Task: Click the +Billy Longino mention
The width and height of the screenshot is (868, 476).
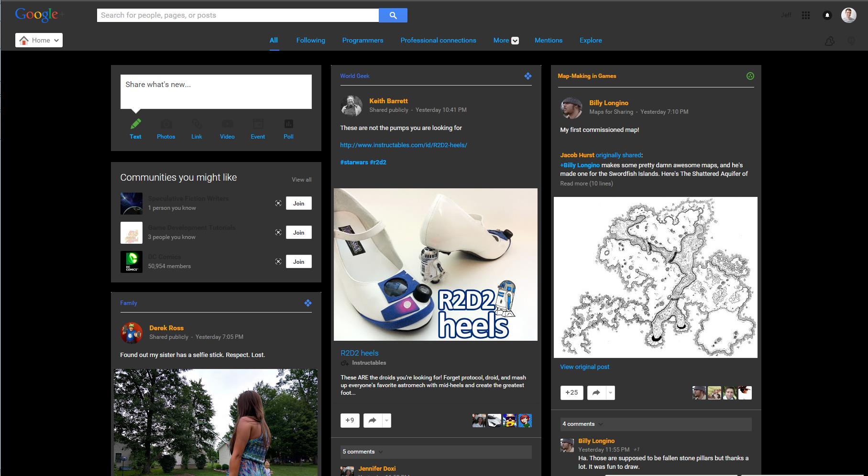Action: click(580, 165)
